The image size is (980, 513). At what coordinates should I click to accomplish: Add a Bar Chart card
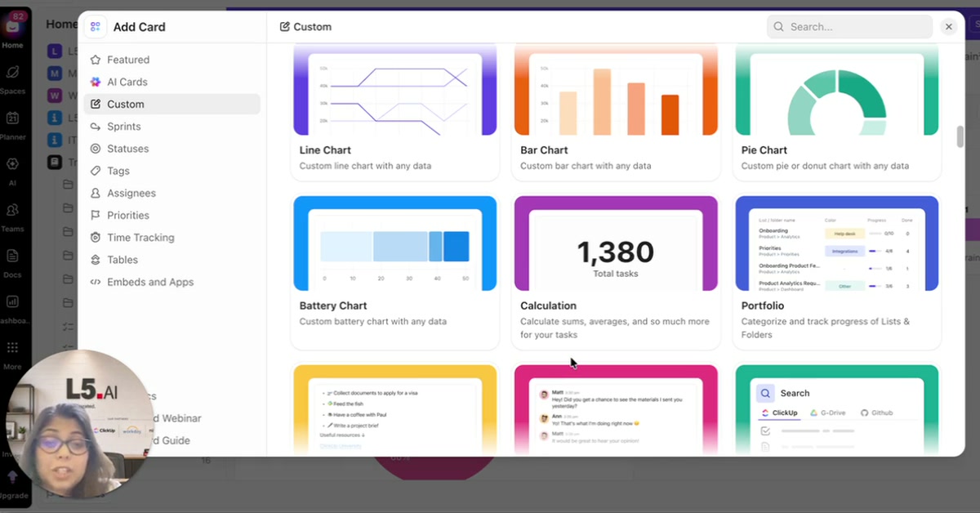pyautogui.click(x=616, y=113)
